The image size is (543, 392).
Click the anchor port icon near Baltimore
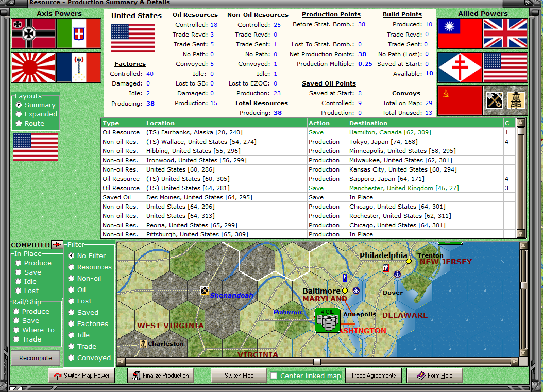[355, 291]
